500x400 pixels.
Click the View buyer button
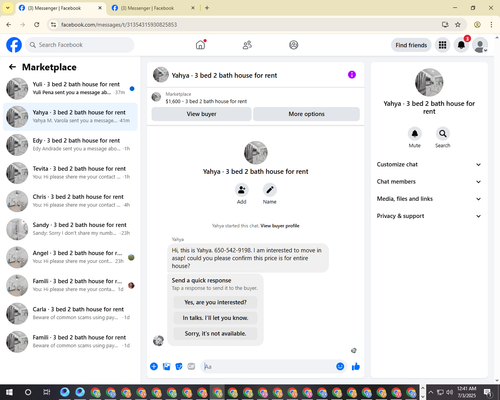click(201, 114)
